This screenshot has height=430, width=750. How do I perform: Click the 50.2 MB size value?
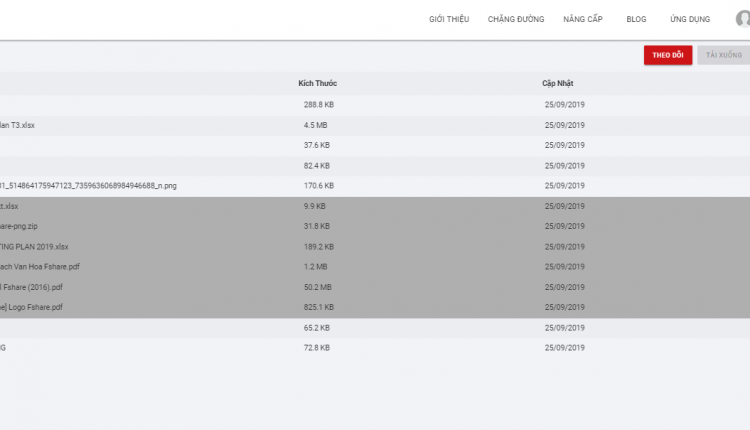[x=318, y=287]
